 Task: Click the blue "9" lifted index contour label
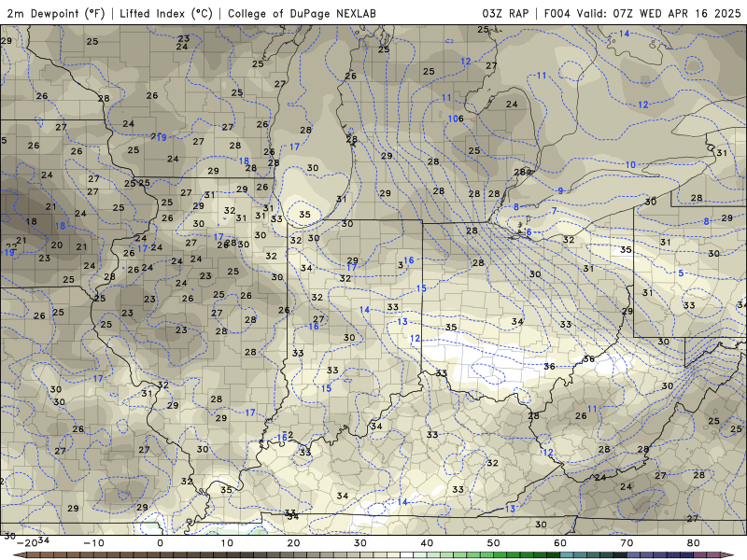click(560, 191)
